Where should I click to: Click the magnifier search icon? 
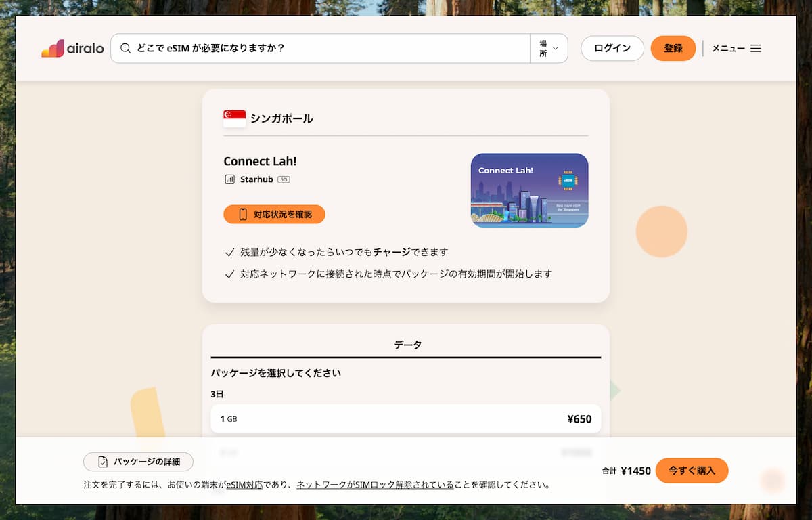coord(125,49)
